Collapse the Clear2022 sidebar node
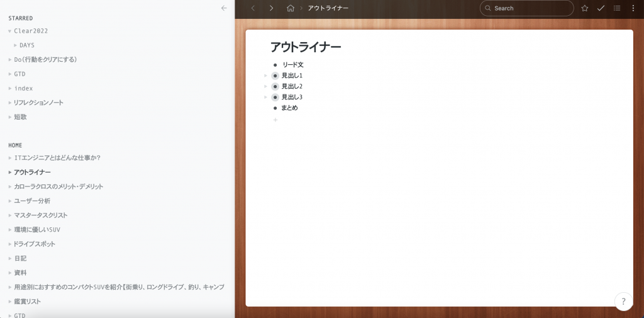644x318 pixels. pyautogui.click(x=10, y=31)
